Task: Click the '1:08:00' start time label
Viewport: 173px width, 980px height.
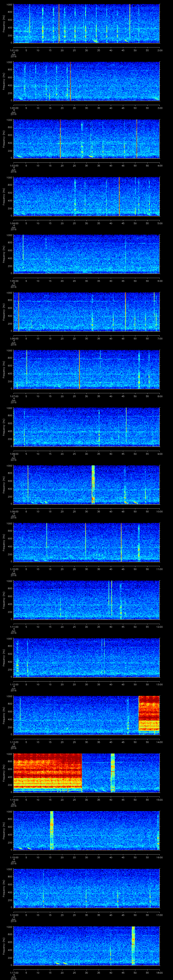Action: pyautogui.click(x=14, y=454)
